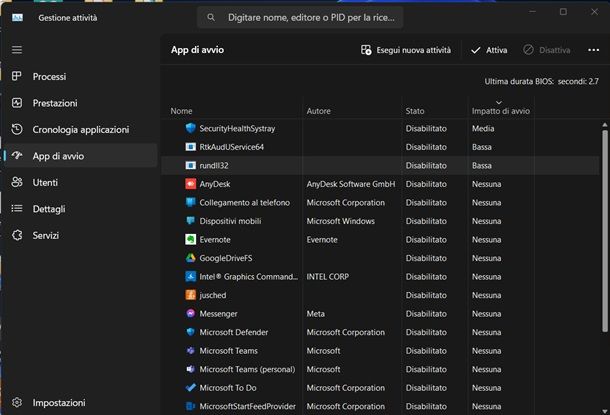Select the Microsoft Teams row name
This screenshot has height=415, width=610.
pyautogui.click(x=228, y=350)
